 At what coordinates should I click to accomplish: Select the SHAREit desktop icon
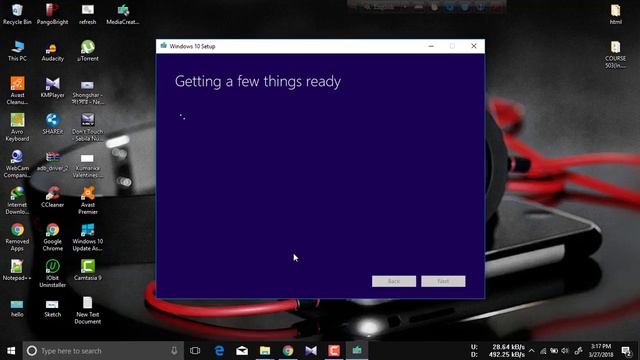[x=52, y=124]
